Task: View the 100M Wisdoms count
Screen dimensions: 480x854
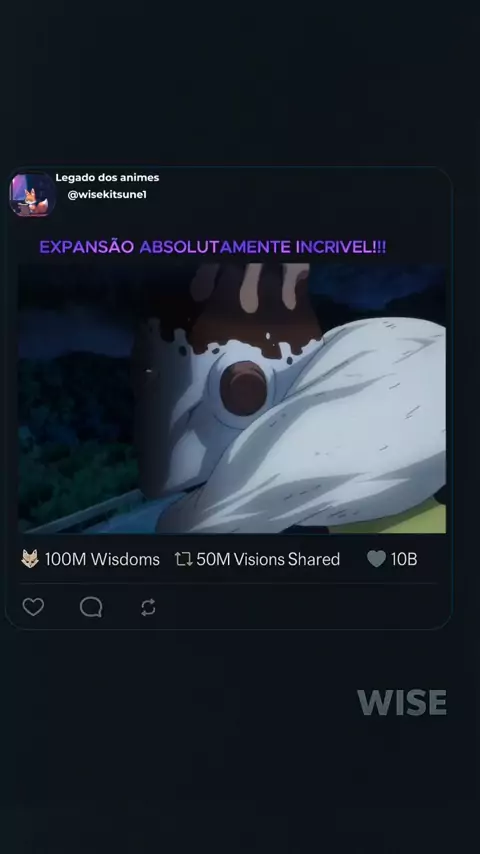Action: tap(102, 559)
